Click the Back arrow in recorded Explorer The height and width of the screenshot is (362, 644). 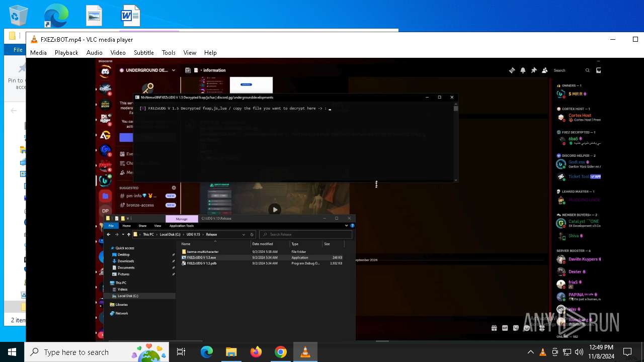click(x=109, y=234)
